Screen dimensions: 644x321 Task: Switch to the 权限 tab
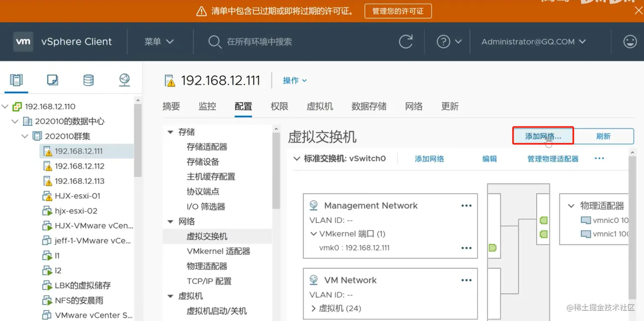pos(279,106)
